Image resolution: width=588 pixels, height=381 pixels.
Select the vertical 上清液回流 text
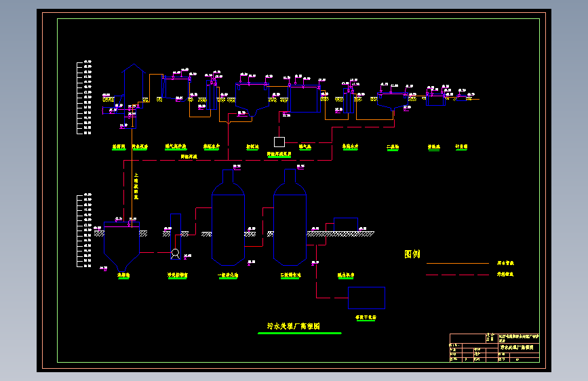point(136,186)
